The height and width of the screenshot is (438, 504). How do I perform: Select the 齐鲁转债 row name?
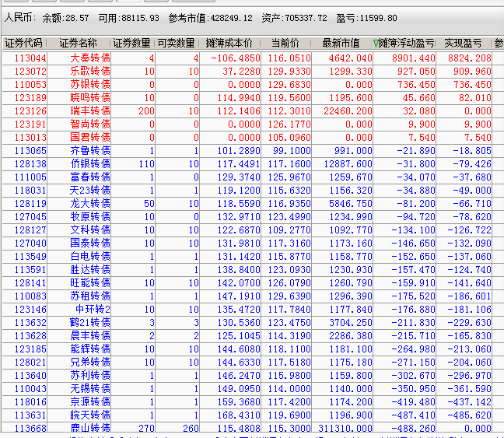(90, 150)
